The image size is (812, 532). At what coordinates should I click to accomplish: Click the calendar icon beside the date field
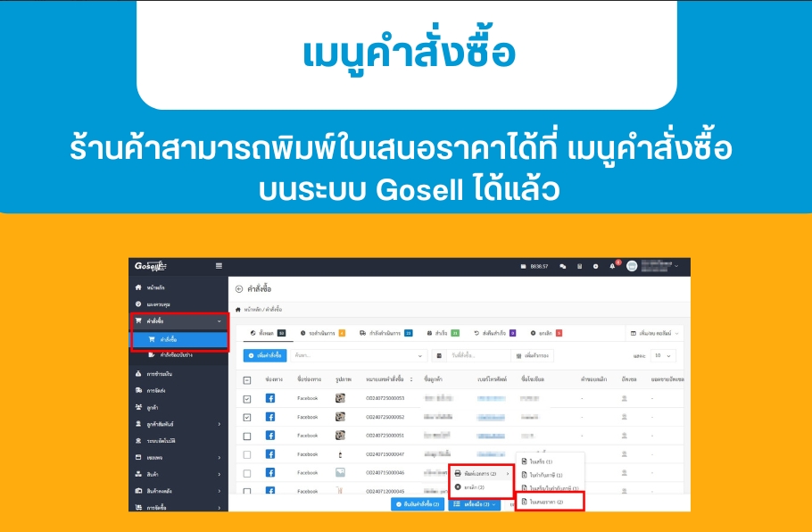tap(439, 356)
